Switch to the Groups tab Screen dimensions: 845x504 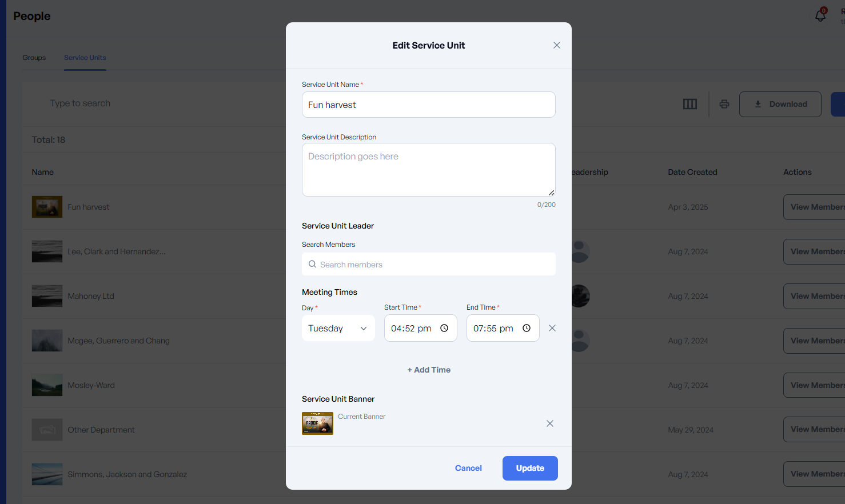click(34, 58)
